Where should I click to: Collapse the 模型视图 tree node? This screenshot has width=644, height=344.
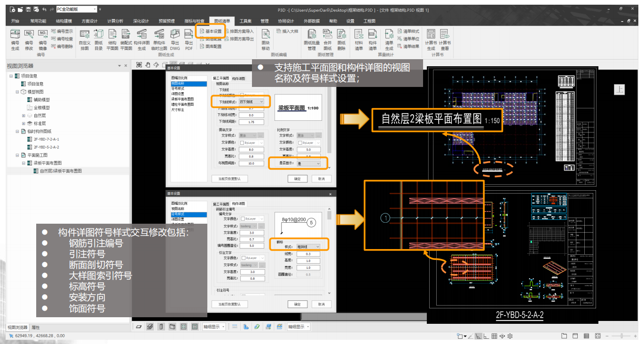[17, 92]
